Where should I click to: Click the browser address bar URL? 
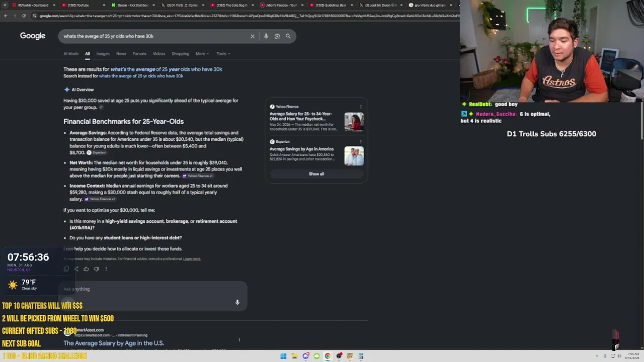[247, 16]
